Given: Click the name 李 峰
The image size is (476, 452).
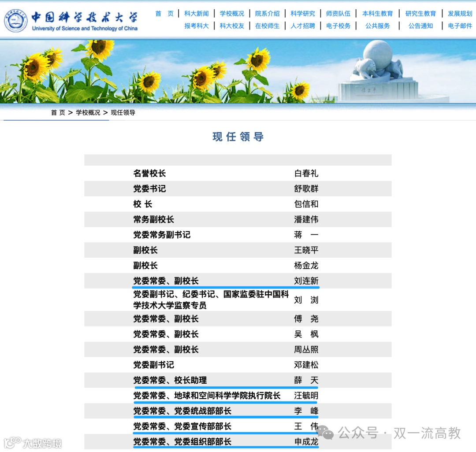Looking at the screenshot, I should [306, 411].
